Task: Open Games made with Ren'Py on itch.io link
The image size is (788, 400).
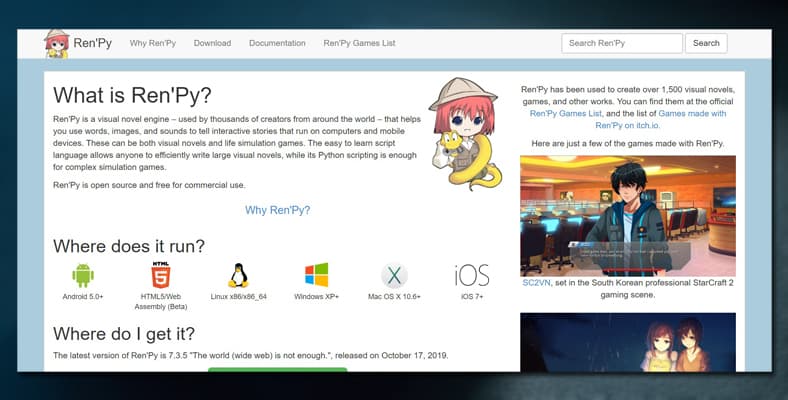Action: [661, 120]
